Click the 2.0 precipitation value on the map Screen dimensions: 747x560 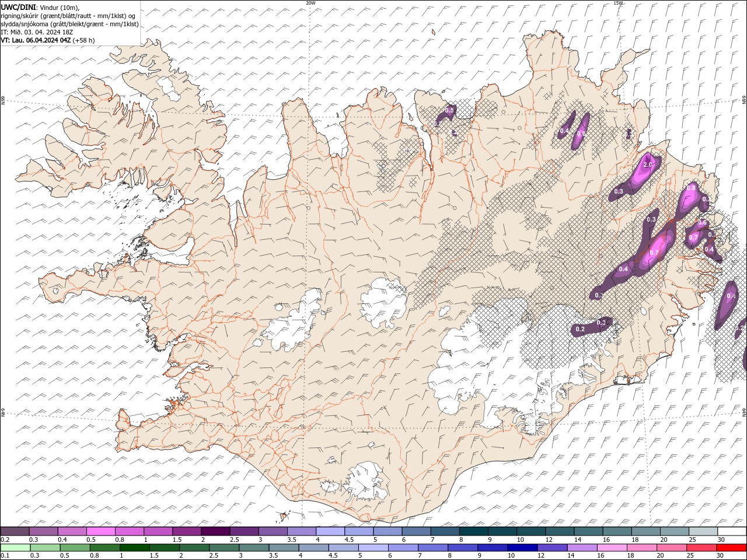pos(648,165)
